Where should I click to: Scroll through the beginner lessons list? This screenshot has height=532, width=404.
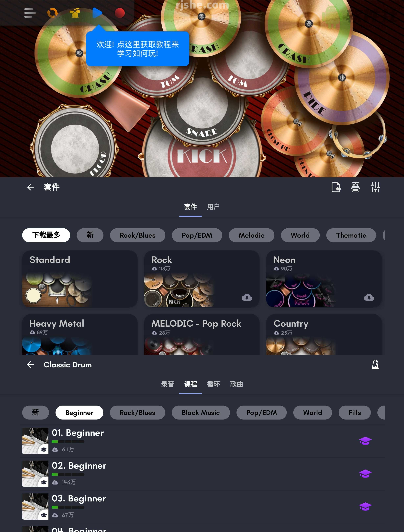[202, 479]
